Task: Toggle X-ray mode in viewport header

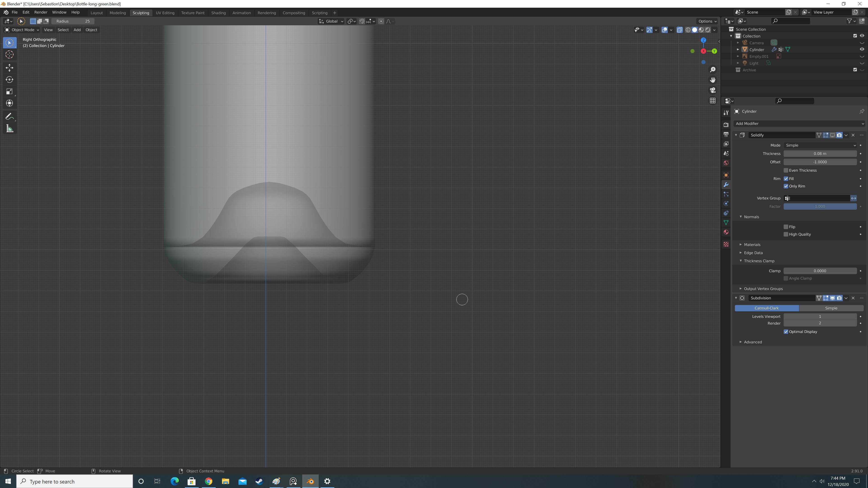Action: [x=679, y=30]
